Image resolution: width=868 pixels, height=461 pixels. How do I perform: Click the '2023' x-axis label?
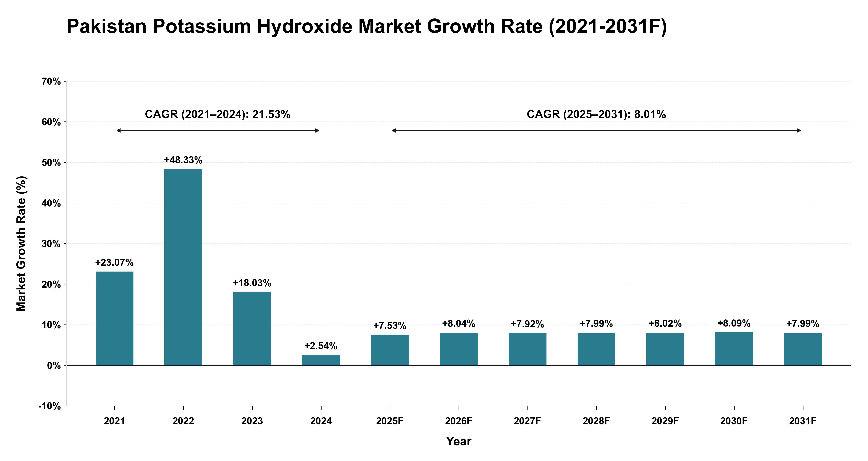[252, 421]
